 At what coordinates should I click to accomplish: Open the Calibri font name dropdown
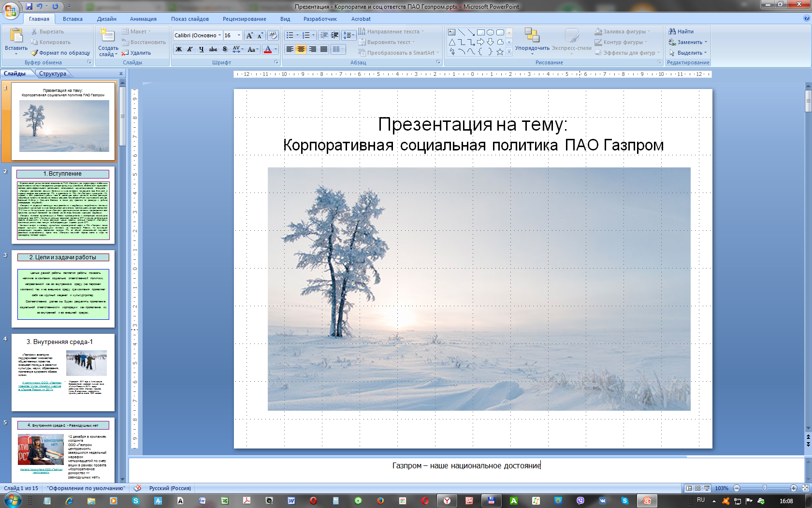(x=219, y=35)
